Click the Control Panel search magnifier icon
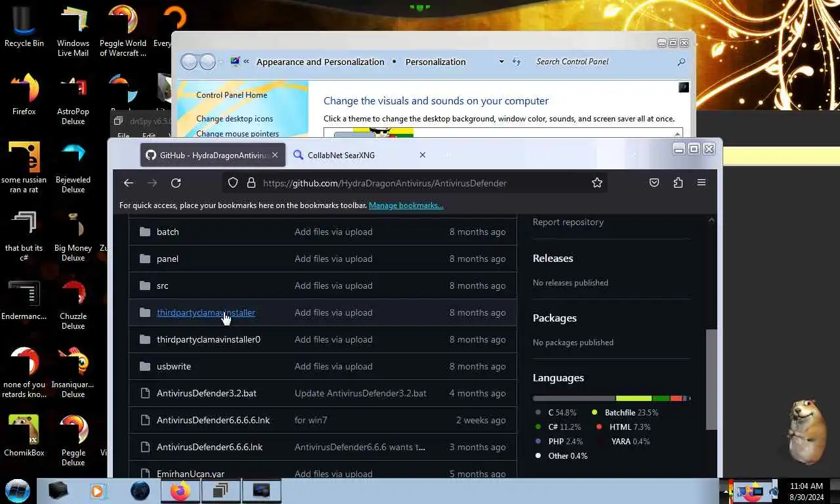Image resolution: width=840 pixels, height=504 pixels. [x=681, y=62]
